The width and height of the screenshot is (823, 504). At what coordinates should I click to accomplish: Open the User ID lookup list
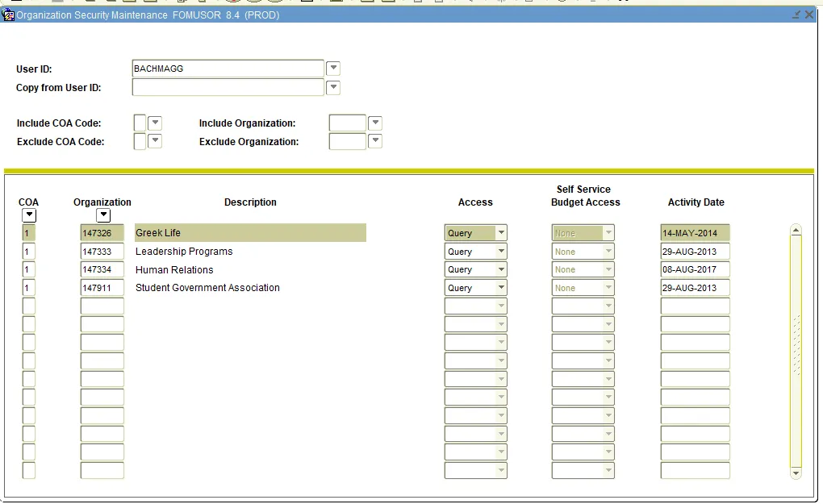pos(332,68)
